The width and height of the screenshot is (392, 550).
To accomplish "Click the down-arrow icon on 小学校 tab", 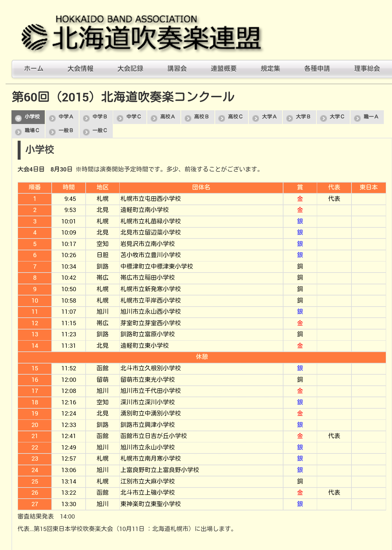I will [x=19, y=118].
